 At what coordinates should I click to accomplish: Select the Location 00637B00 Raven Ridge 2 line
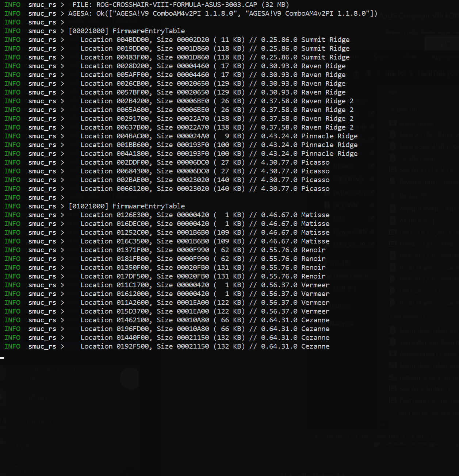point(179,127)
